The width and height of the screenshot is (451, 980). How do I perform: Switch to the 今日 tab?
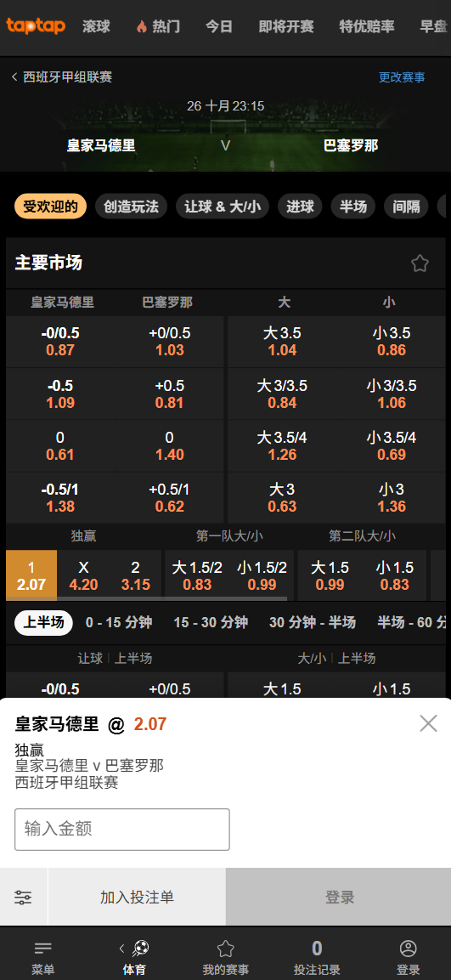(x=219, y=26)
